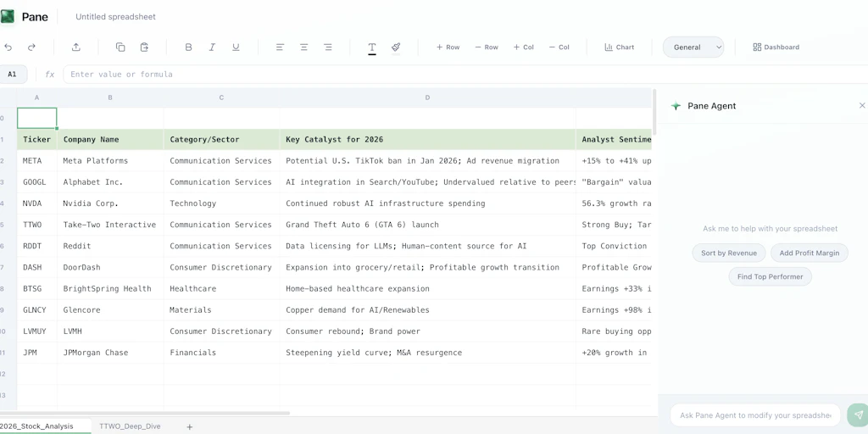Click the Copper demand for AI/Renewables cell

pyautogui.click(x=427, y=310)
